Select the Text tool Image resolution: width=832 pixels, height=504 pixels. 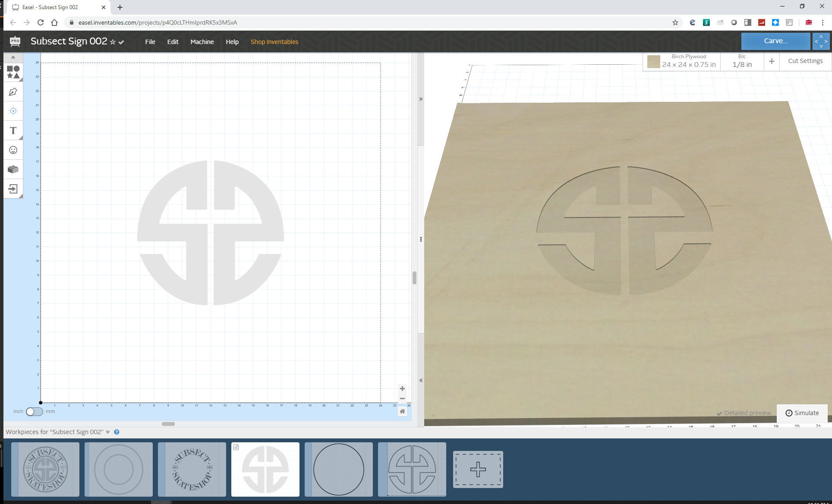coord(13,130)
